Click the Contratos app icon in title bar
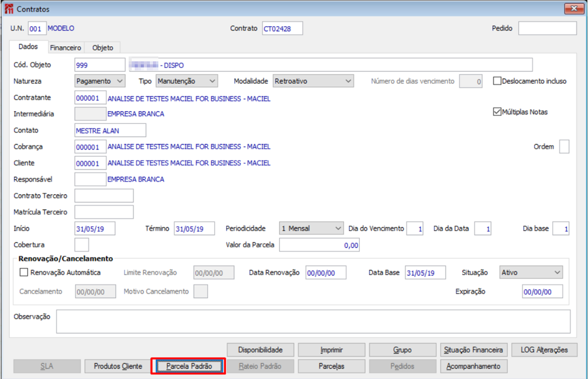The width and height of the screenshot is (588, 379). tap(8, 9)
